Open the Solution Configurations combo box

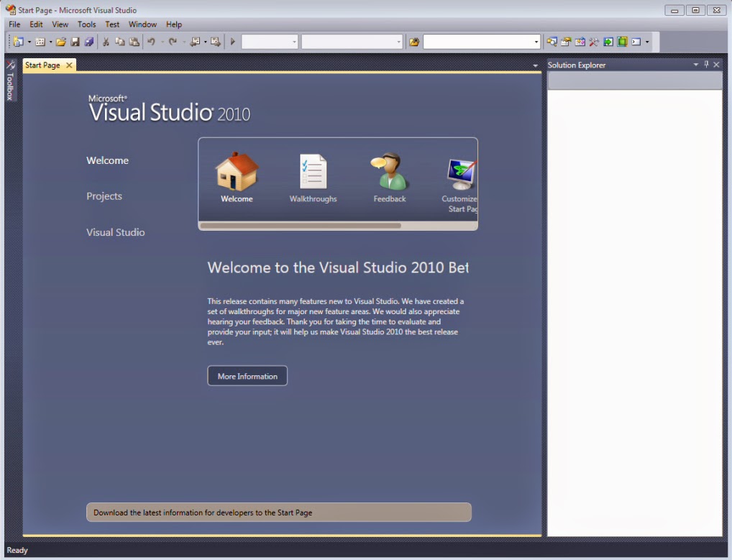tap(270, 42)
